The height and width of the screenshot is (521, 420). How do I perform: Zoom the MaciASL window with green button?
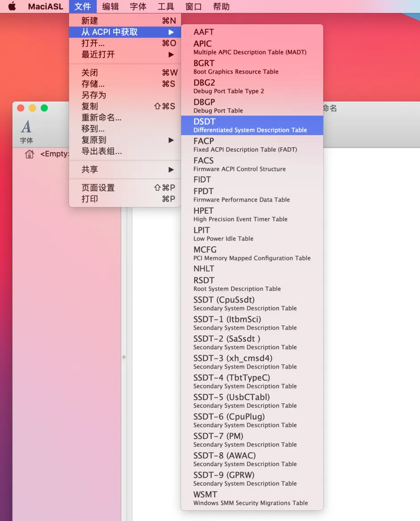tap(44, 108)
